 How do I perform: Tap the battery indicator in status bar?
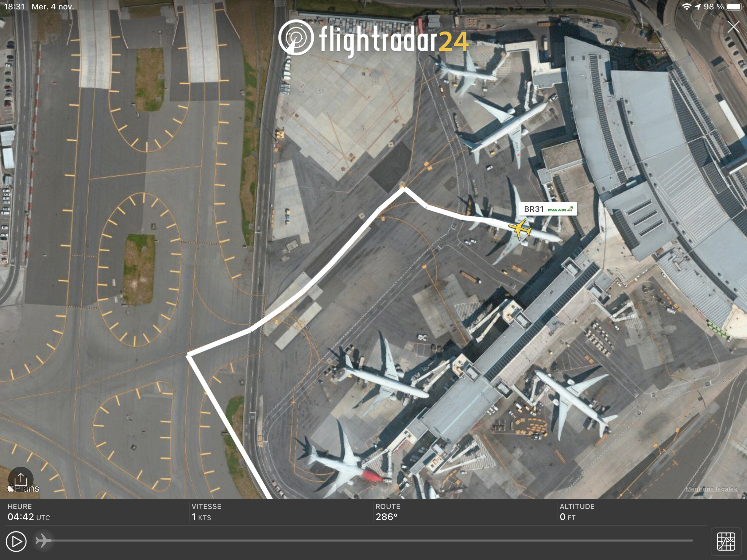click(734, 6)
